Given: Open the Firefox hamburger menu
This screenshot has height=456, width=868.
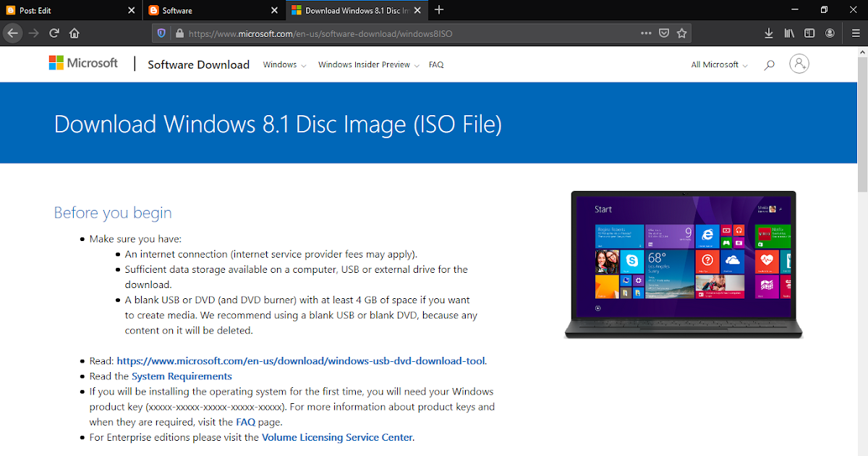Looking at the screenshot, I should (856, 33).
